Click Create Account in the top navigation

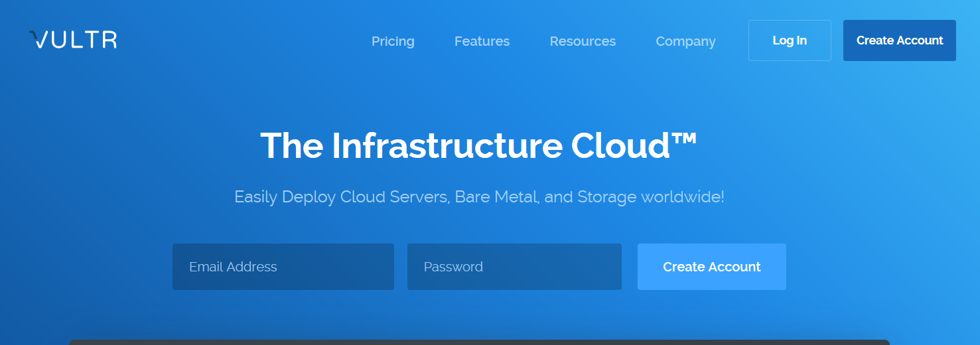tap(899, 40)
